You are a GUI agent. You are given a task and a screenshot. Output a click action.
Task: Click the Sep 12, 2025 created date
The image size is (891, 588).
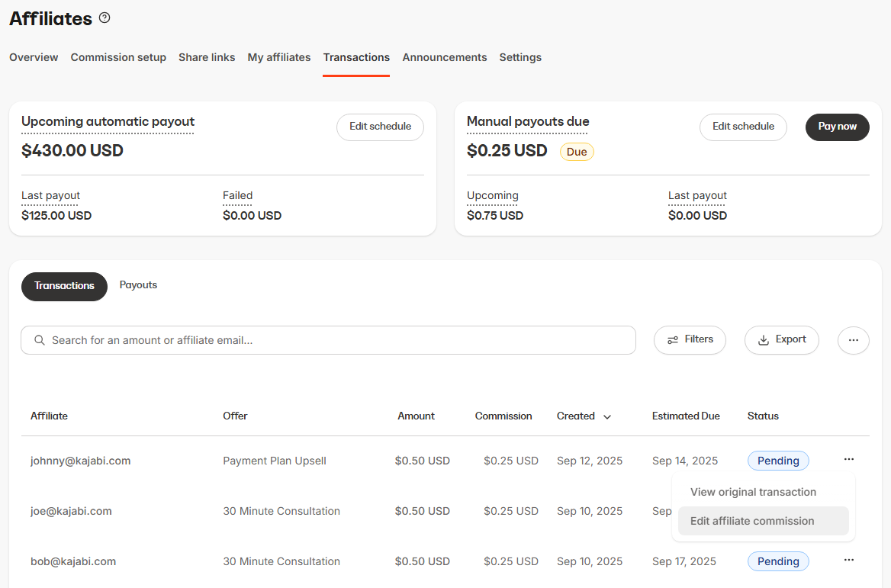tap(589, 461)
